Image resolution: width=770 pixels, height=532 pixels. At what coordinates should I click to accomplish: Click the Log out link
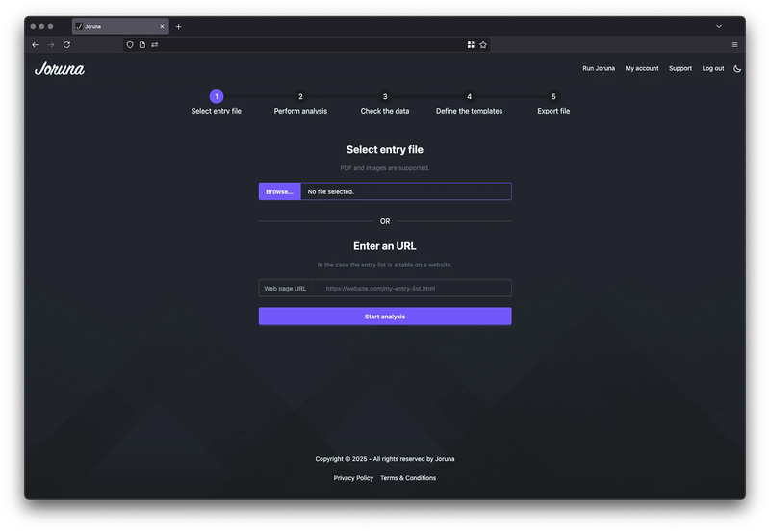pyautogui.click(x=713, y=68)
